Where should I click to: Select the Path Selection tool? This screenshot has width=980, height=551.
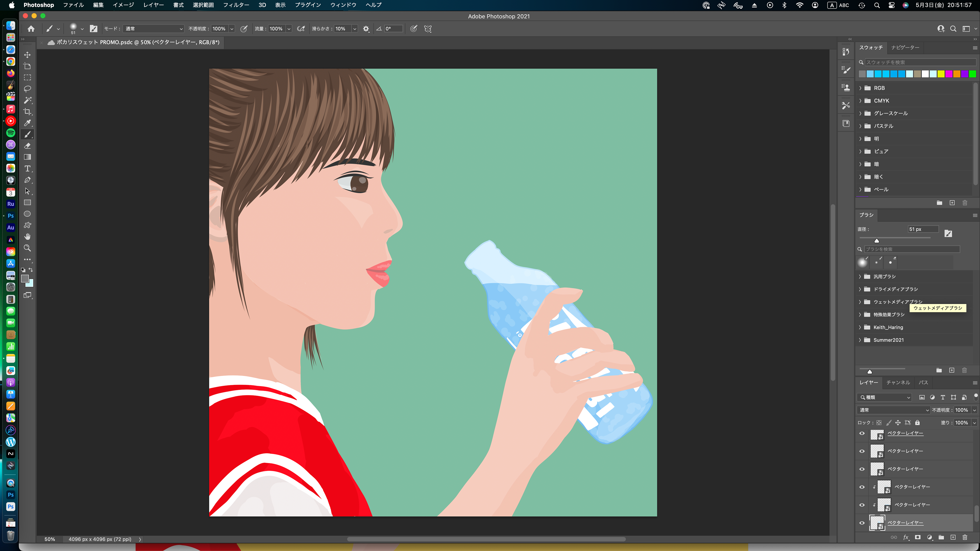[27, 191]
